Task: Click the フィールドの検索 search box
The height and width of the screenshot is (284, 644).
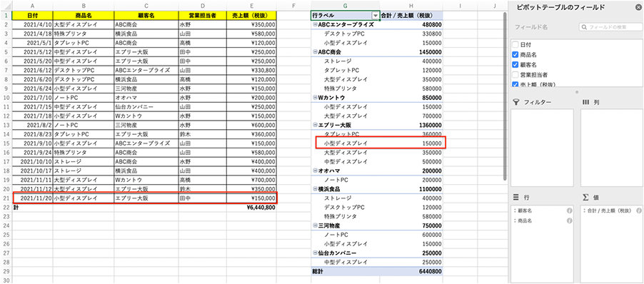Action: 610,27
